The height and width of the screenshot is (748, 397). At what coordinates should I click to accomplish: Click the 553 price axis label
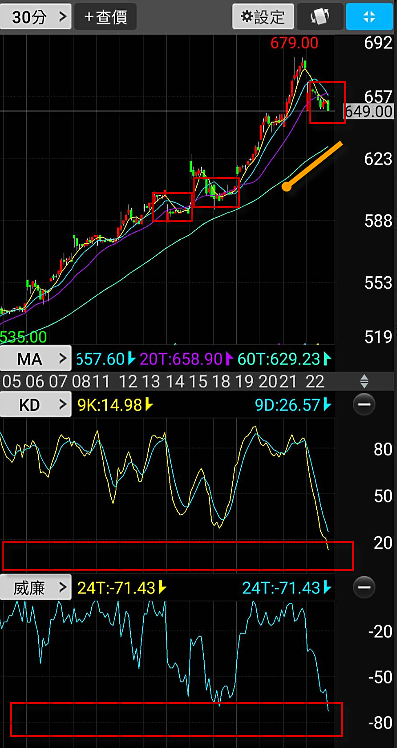[x=378, y=283]
